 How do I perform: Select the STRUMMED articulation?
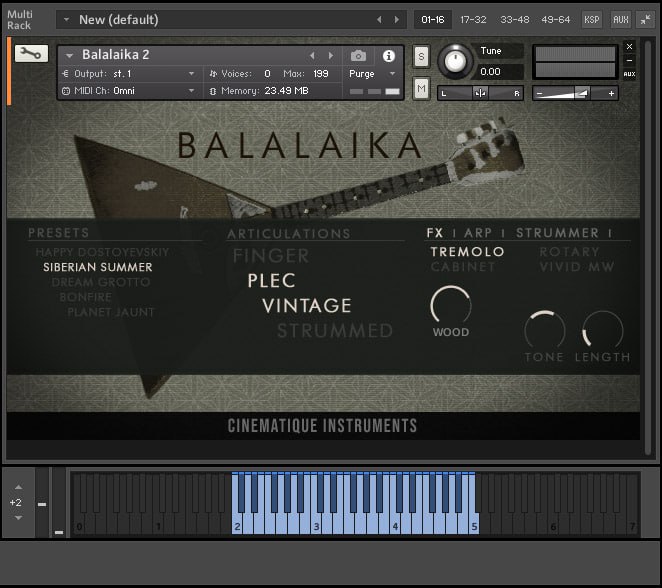click(335, 331)
